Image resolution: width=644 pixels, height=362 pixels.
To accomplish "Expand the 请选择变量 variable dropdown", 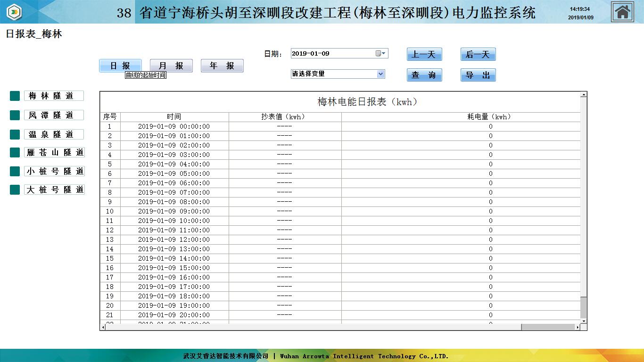I will pyautogui.click(x=380, y=74).
